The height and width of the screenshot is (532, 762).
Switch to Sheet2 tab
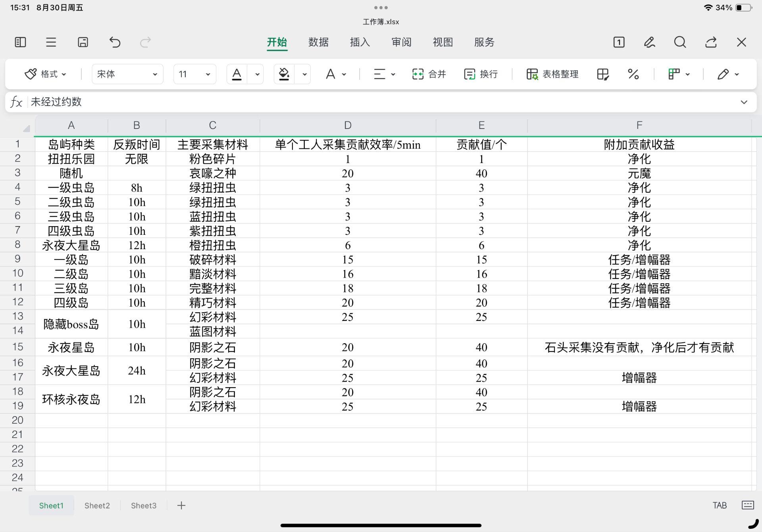coord(97,505)
